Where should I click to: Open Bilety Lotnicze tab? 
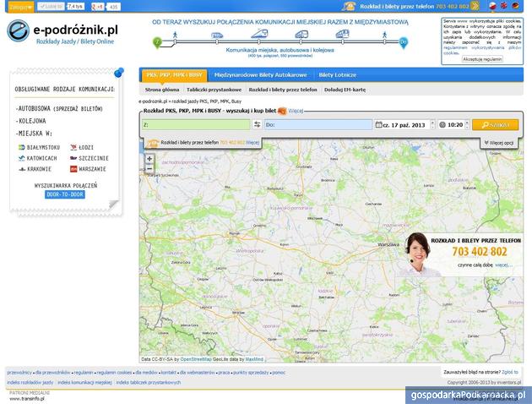337,75
